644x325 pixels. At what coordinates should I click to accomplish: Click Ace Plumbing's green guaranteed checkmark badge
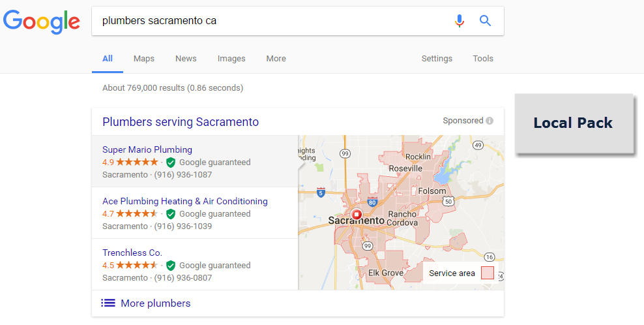(x=171, y=214)
